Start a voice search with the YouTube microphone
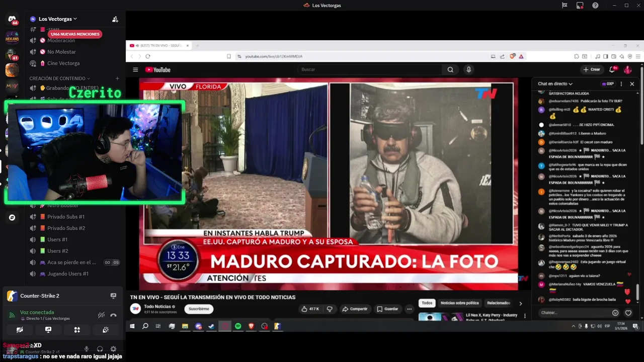644x362 pixels. (x=468, y=69)
